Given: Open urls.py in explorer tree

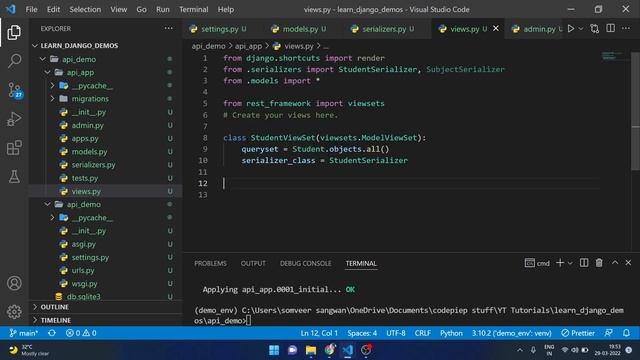Looking at the screenshot, I should 83,270.
